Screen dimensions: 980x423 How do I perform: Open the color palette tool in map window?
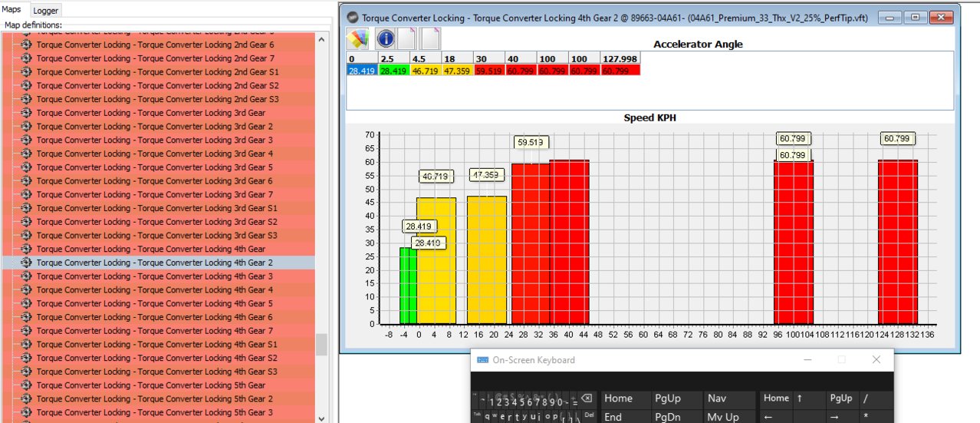357,38
